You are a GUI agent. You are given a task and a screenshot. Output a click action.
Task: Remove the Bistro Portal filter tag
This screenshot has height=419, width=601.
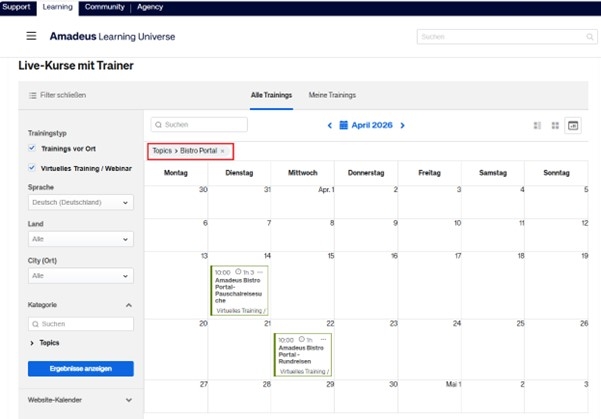pos(222,150)
